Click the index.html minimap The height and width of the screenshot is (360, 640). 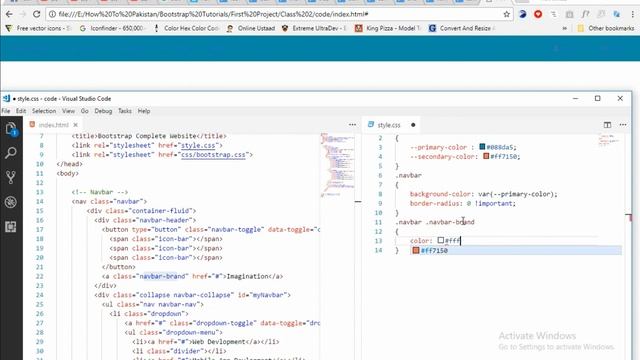click(x=337, y=165)
